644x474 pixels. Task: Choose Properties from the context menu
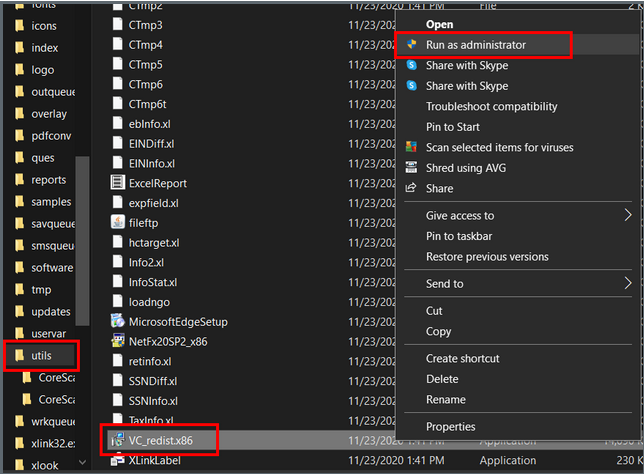451,427
